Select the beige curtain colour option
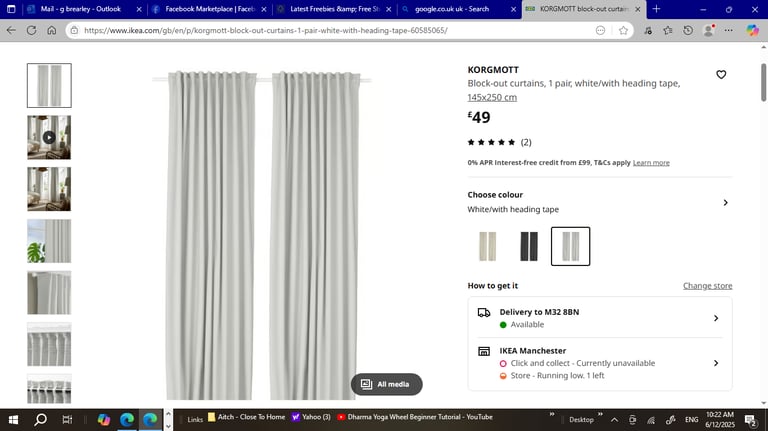Viewport: 768px width, 431px height. tap(487, 246)
